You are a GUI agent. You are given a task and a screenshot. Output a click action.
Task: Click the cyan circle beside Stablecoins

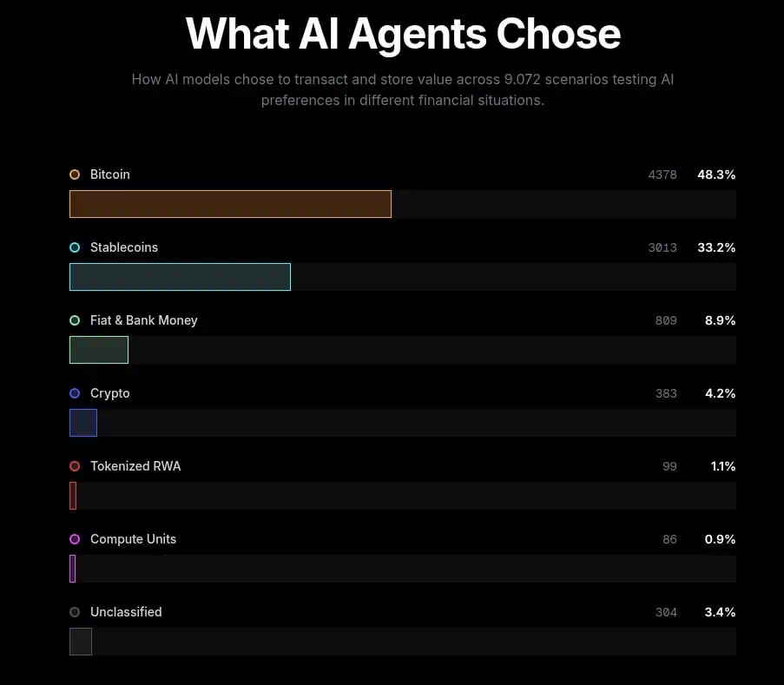75,247
